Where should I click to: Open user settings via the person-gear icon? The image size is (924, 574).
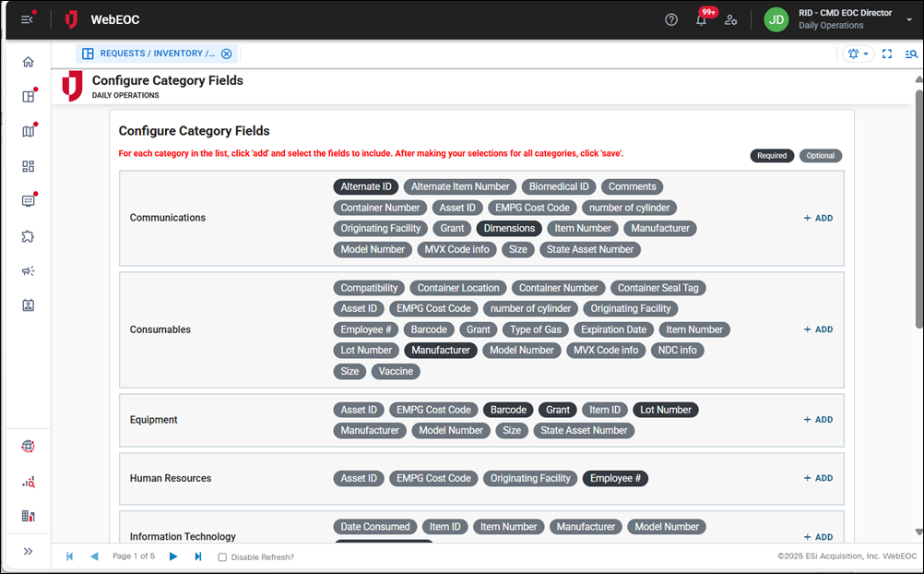731,18
